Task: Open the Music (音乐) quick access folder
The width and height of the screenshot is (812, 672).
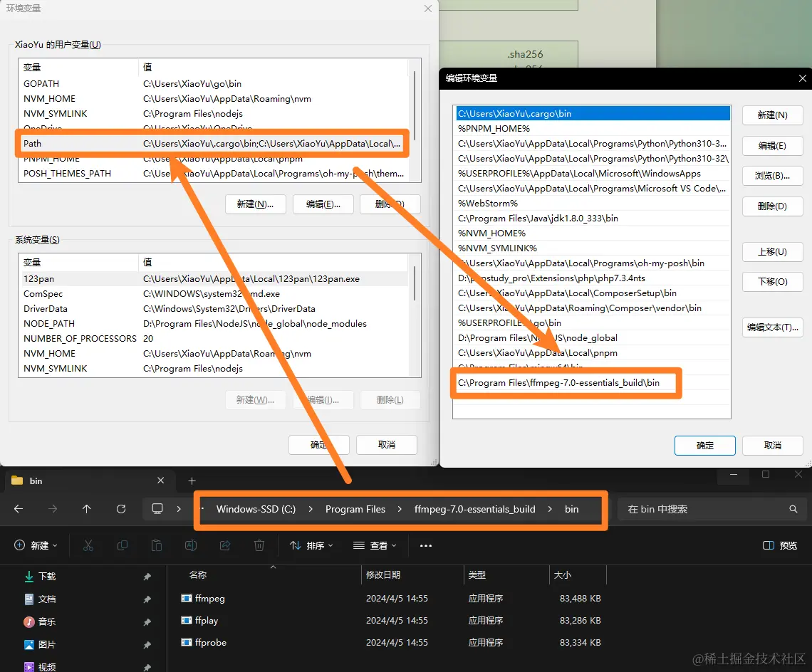Action: tap(46, 621)
